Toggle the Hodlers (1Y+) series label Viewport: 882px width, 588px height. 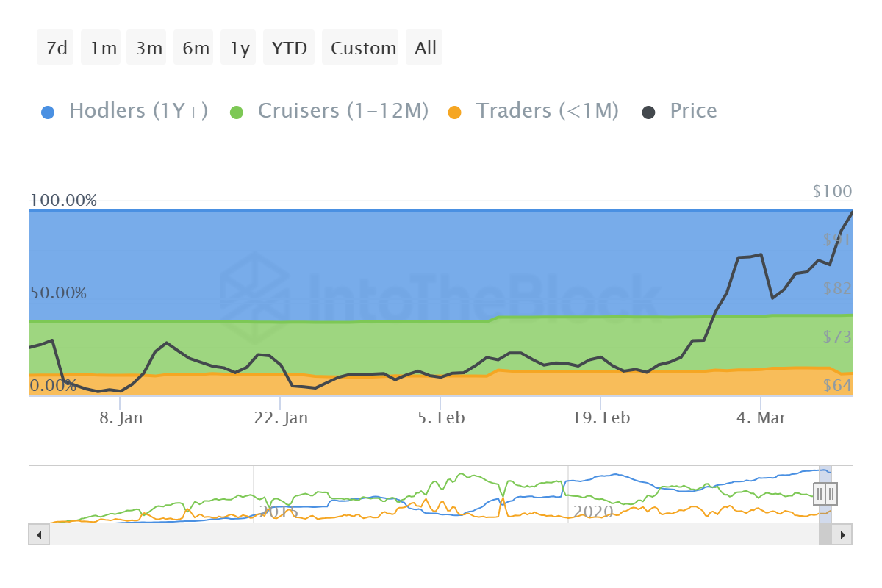[138, 111]
